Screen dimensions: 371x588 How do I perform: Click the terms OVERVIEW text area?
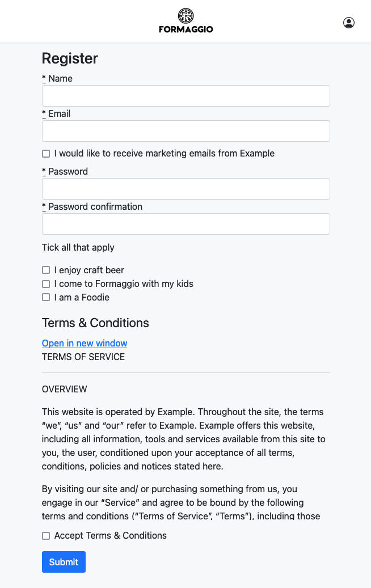pos(65,389)
